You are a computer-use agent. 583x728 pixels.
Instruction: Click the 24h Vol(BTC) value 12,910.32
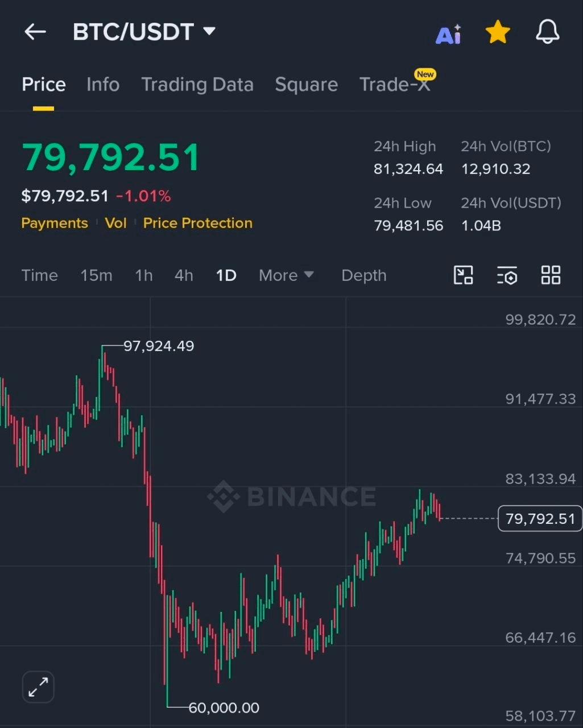pos(495,169)
